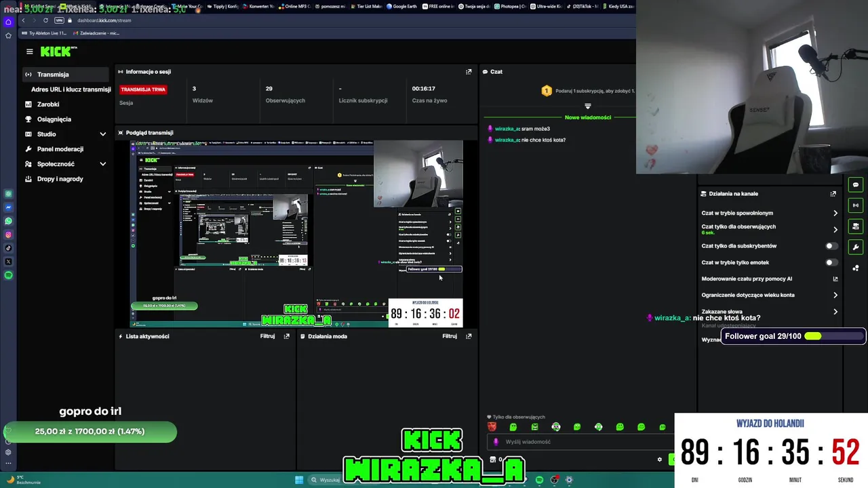This screenshot has width=868, height=488.
Task: Open chat settings gear icon
Action: [659, 460]
